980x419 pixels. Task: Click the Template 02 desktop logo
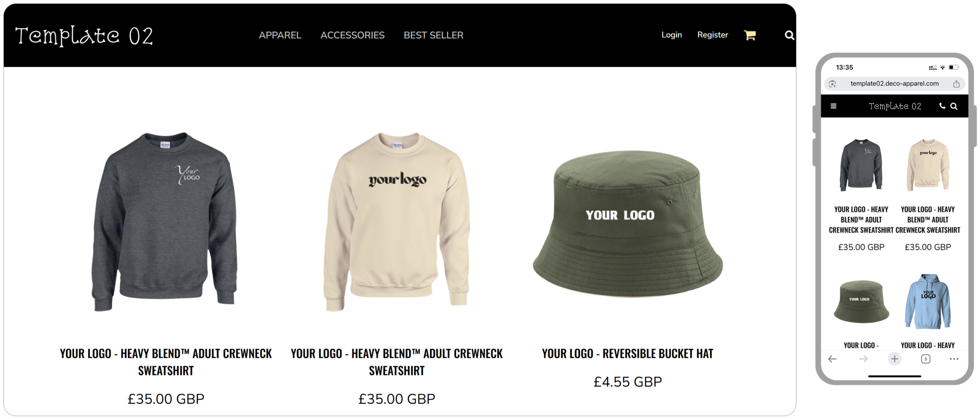(84, 36)
